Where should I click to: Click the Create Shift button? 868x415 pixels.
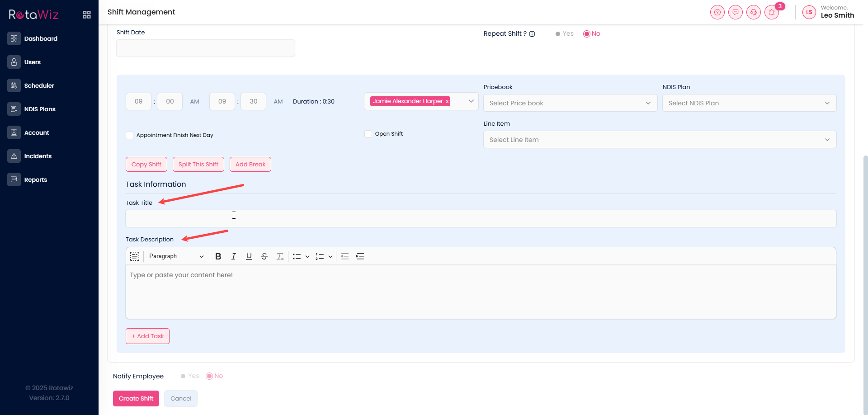click(x=136, y=398)
